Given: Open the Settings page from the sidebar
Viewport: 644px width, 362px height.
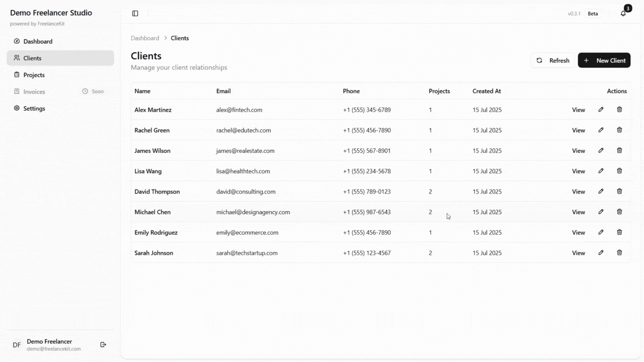Looking at the screenshot, I should pos(34,108).
